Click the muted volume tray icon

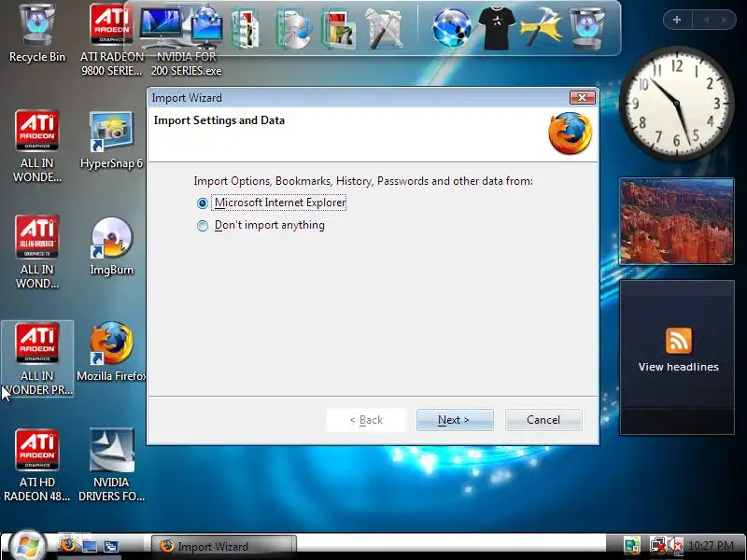pyautogui.click(x=674, y=546)
